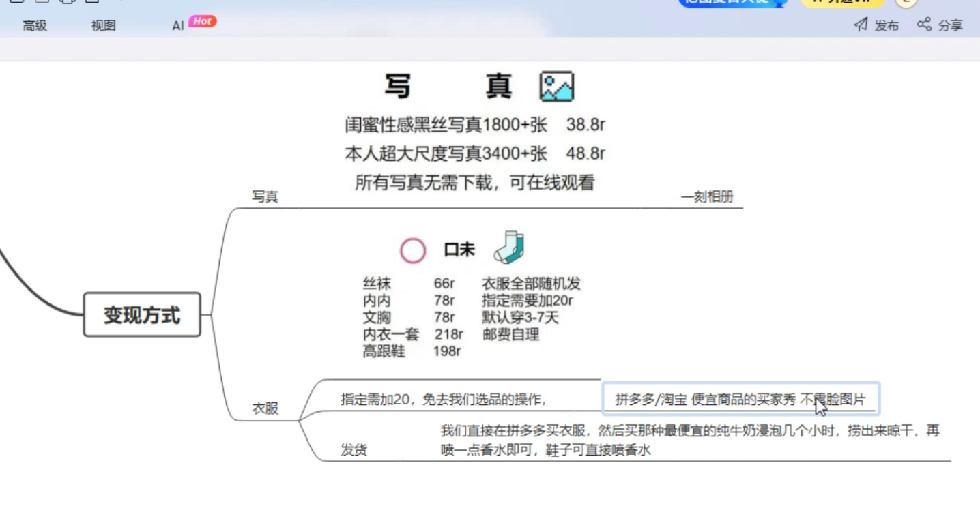Viewport: 980px width, 521px height.
Task: Select the 写真 branch node label
Action: [265, 197]
